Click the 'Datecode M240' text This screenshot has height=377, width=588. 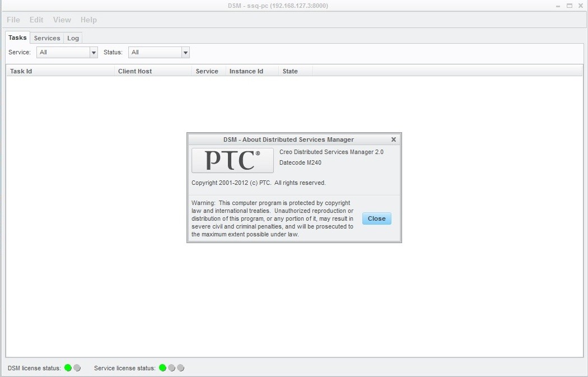pyautogui.click(x=300, y=162)
